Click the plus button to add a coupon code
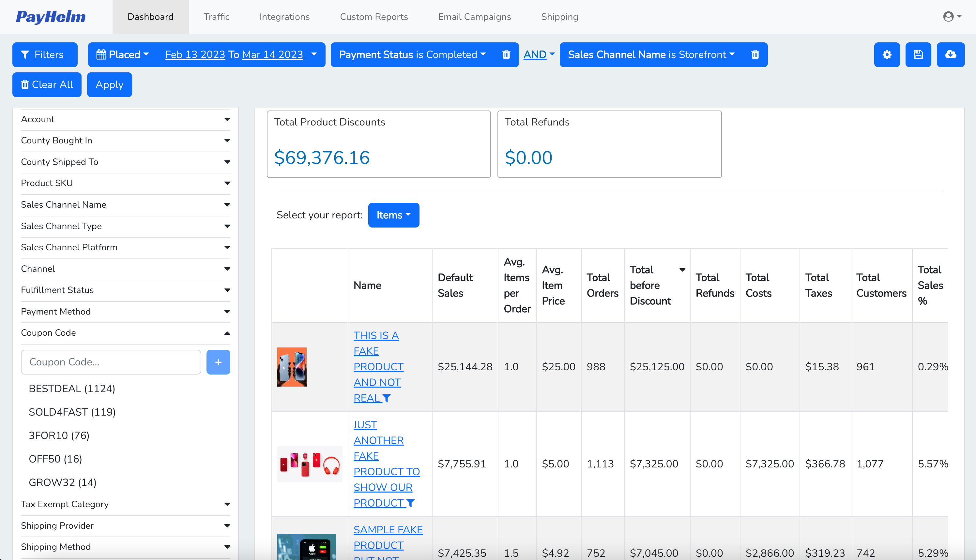The image size is (976, 560). click(x=218, y=362)
